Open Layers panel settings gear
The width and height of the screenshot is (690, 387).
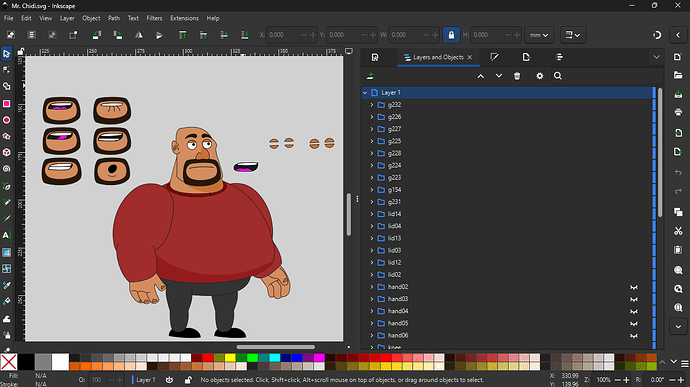point(540,76)
